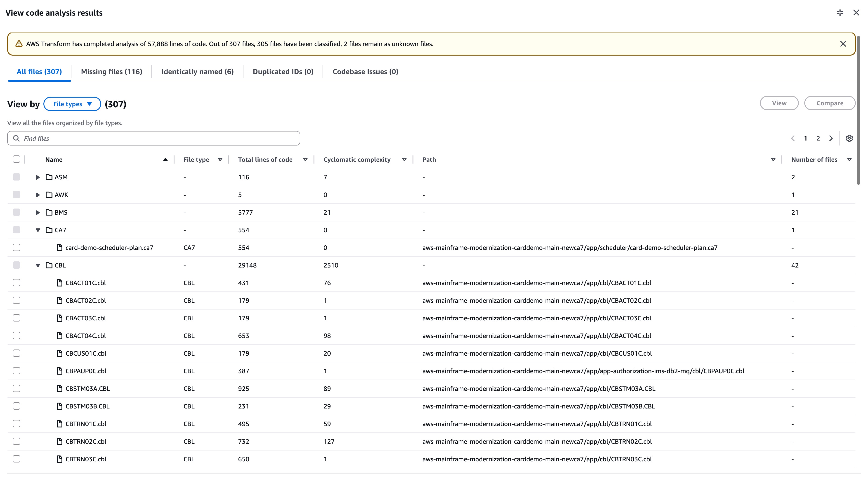Click the file icon beside card-demo-scheduler-plan.ca7
The image size is (868, 488).
(60, 247)
